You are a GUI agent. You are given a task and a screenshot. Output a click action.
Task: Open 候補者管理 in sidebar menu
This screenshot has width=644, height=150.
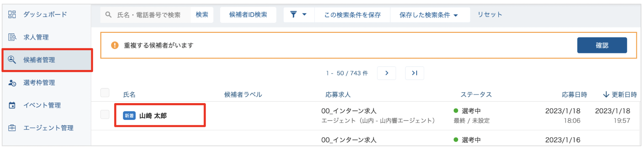click(x=39, y=60)
